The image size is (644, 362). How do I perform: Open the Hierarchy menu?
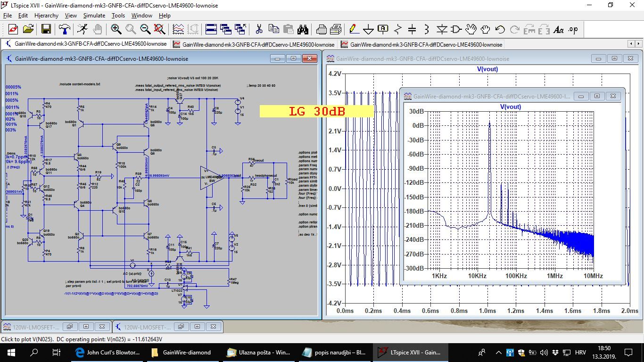click(x=46, y=16)
